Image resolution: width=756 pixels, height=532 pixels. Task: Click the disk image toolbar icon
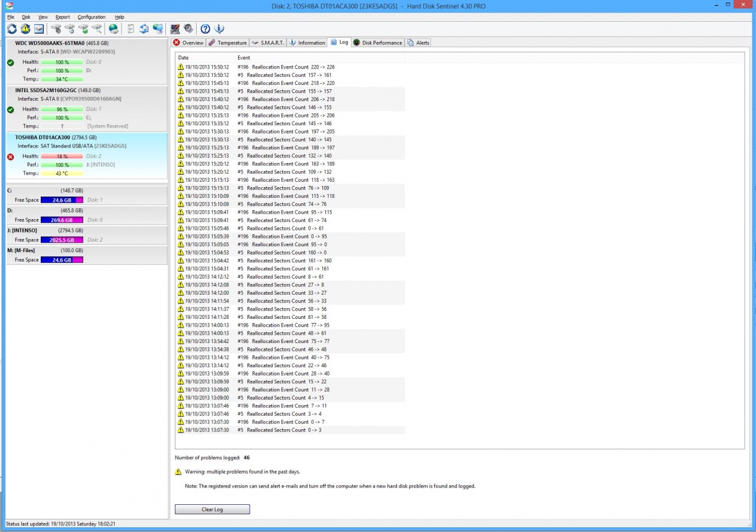(39, 29)
